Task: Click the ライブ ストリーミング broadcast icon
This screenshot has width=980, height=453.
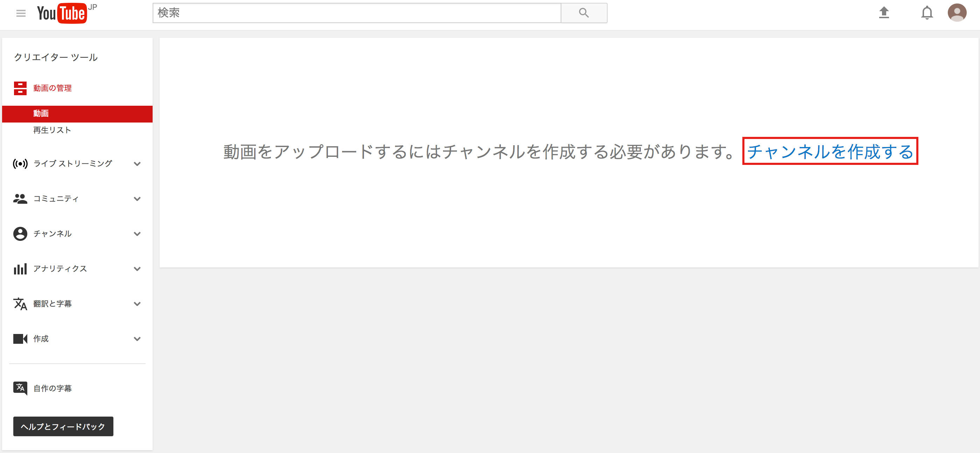Action: point(20,164)
